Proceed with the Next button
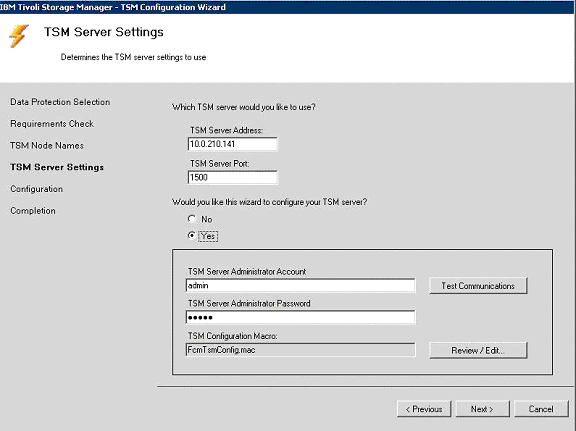Screen dimensions: 576x431 pos(482,409)
